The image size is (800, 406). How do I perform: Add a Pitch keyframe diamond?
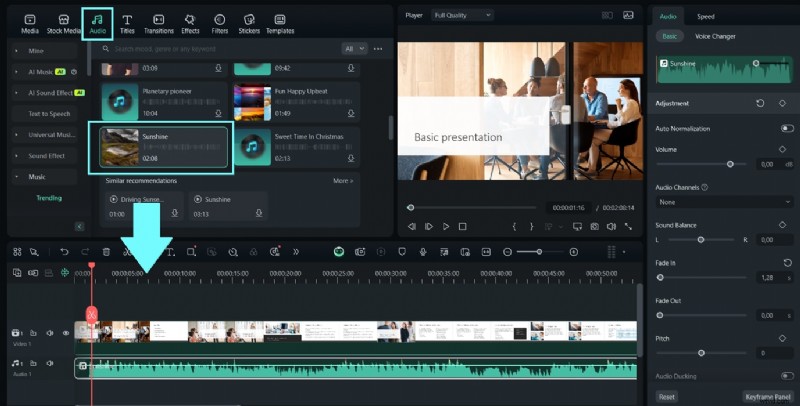(x=782, y=338)
